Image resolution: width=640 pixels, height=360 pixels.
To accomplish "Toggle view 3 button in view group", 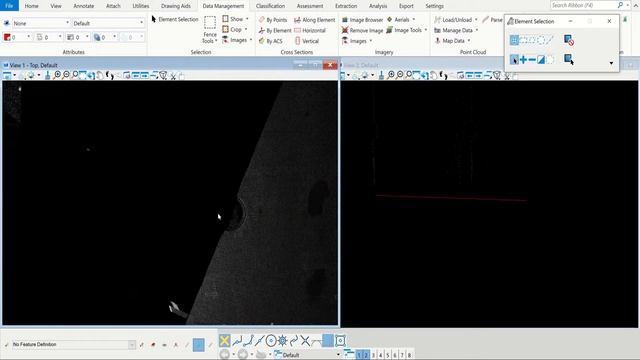I will [x=373, y=355].
